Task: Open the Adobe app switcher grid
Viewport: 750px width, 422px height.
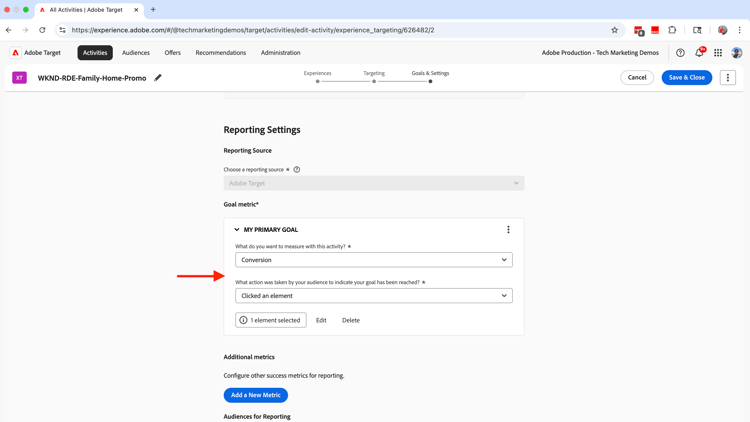Action: coord(718,53)
